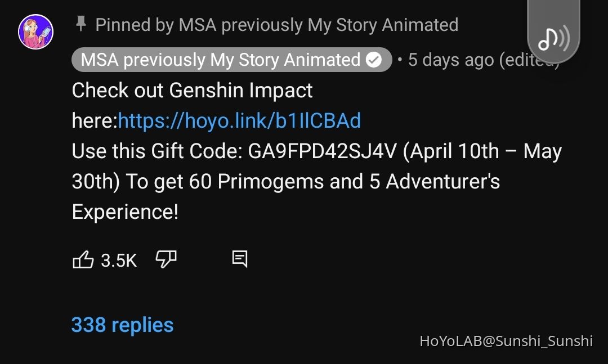Tap the word Experience! in the comment
Image resolution: width=608 pixels, height=364 pixels.
(x=125, y=212)
